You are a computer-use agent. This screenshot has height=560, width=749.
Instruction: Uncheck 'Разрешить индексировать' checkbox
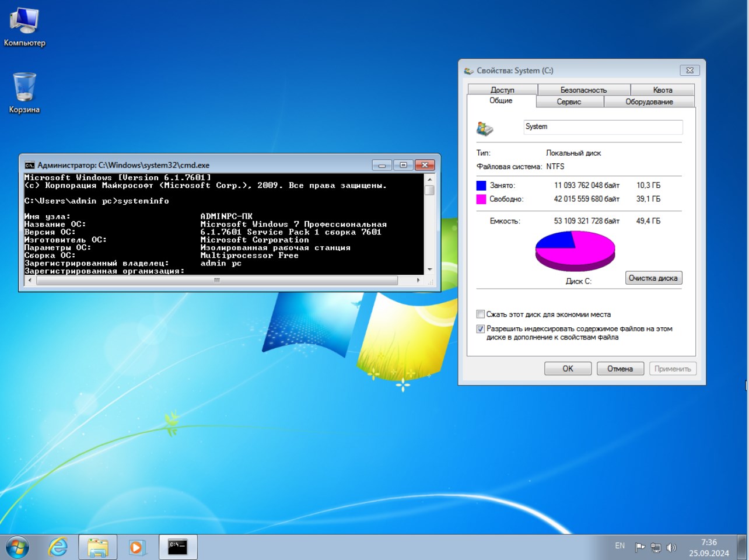point(481,329)
